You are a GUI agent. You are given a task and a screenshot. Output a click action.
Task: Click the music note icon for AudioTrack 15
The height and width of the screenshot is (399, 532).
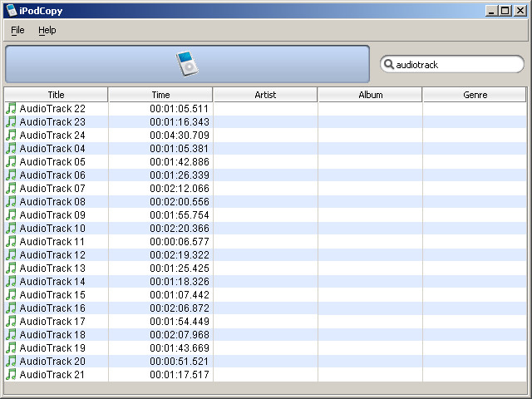(11, 294)
